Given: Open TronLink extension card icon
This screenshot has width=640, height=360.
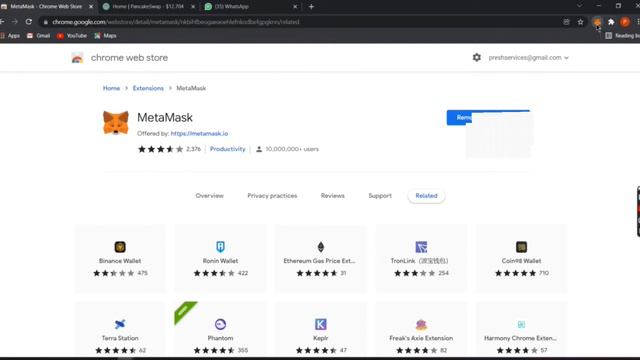Looking at the screenshot, I should tap(421, 247).
